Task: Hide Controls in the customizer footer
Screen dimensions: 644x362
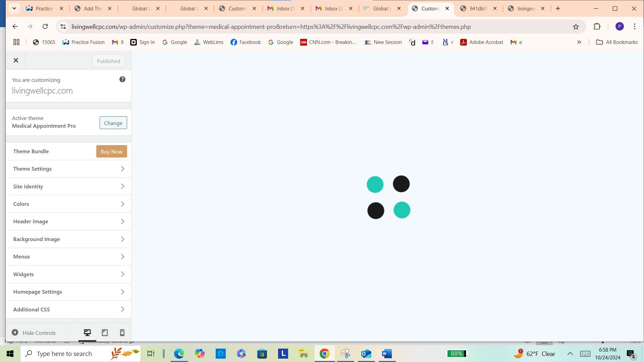Action: click(34, 333)
